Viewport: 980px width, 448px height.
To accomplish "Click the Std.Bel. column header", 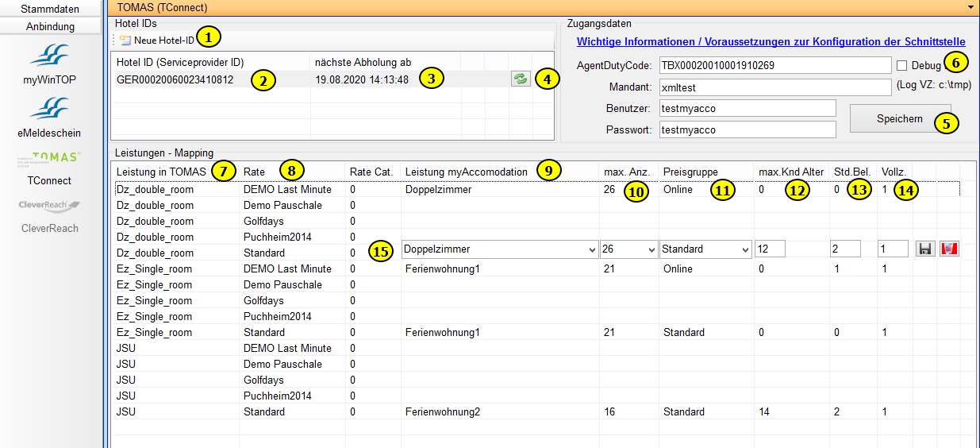I will 853,172.
